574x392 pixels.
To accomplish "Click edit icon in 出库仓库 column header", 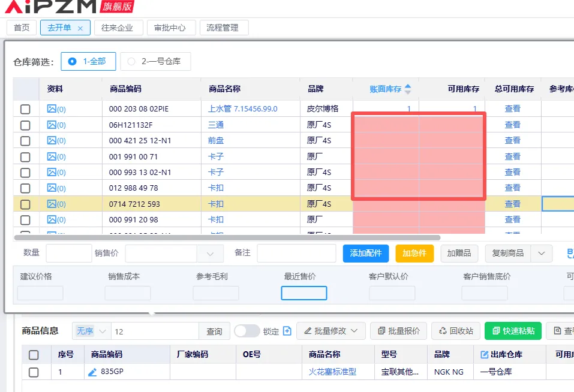I will pos(484,354).
